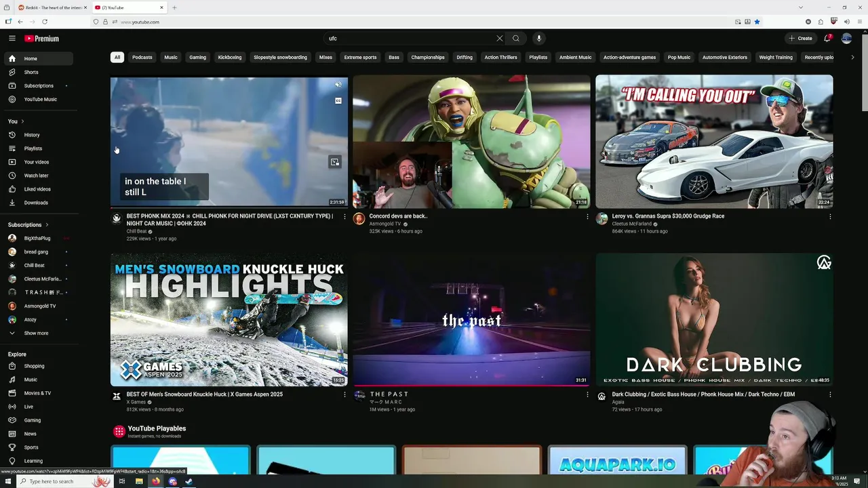The height and width of the screenshot is (488, 868).
Task: Open the Dark Clubbing video's three-dot menu
Action: [x=830, y=394]
